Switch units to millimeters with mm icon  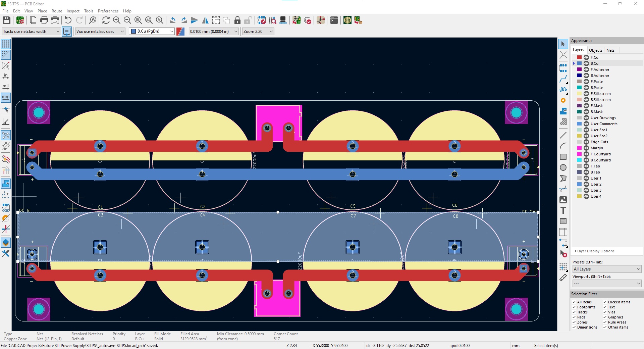point(6,98)
